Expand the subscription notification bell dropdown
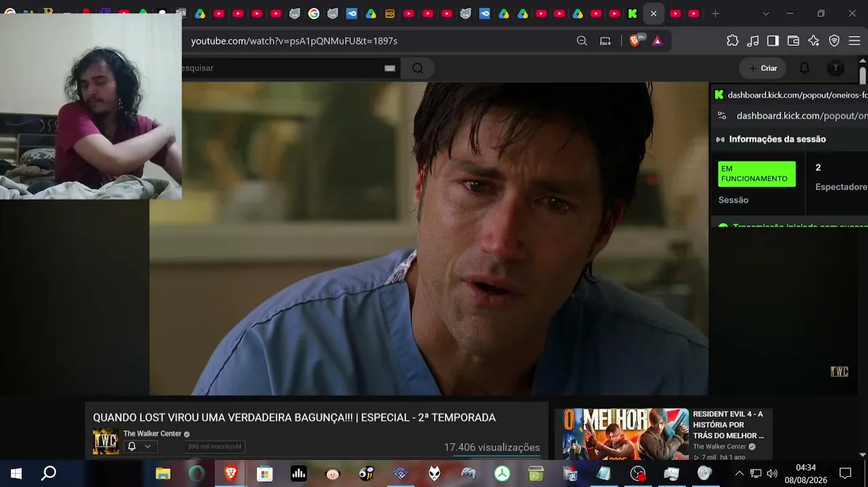The height and width of the screenshot is (487, 868). tap(139, 446)
